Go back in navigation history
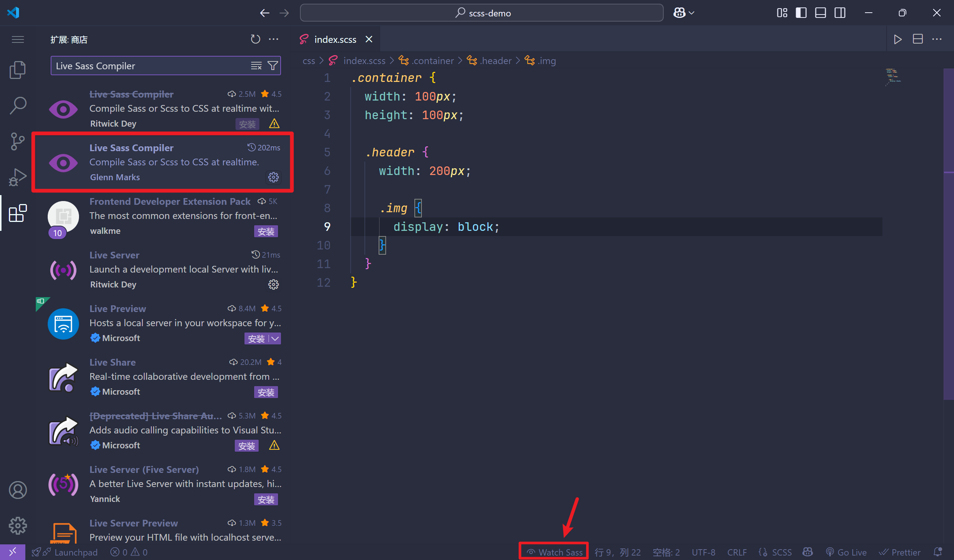 [265, 13]
